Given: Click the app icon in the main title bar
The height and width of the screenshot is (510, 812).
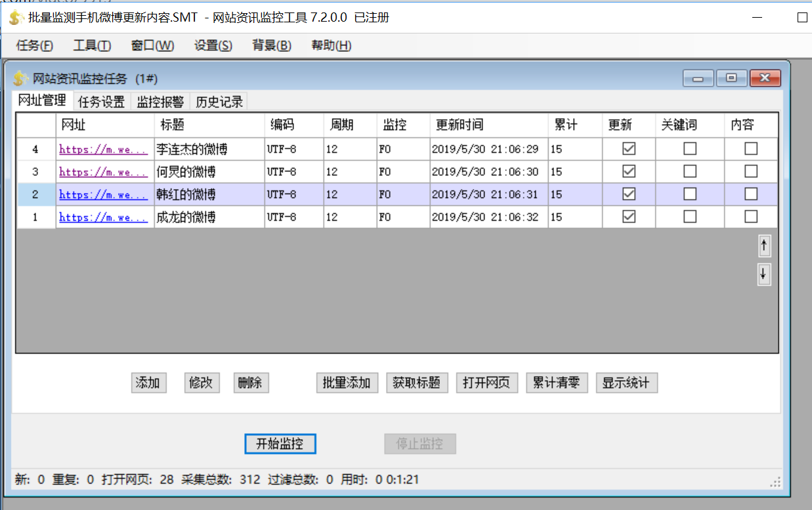Looking at the screenshot, I should coord(16,18).
